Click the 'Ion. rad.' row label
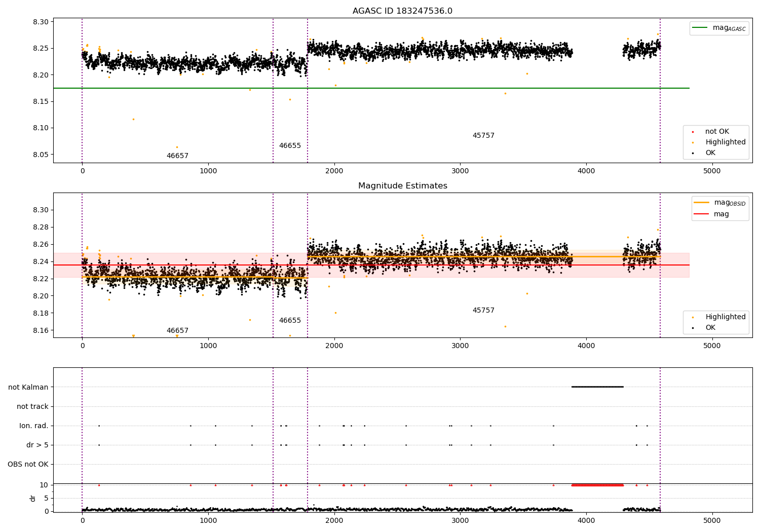 pyautogui.click(x=34, y=426)
